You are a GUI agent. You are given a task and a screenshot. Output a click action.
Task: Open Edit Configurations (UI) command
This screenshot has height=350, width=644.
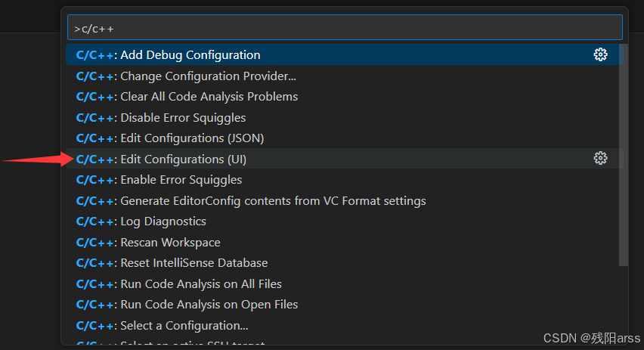(344, 159)
